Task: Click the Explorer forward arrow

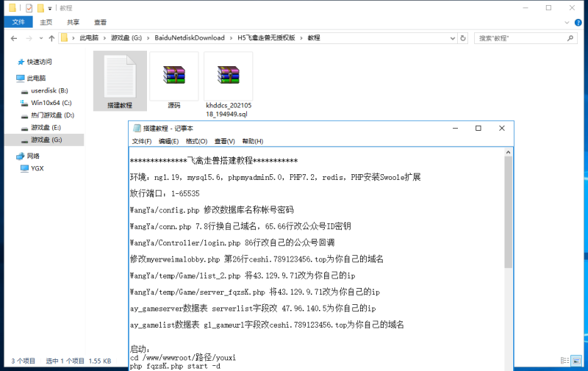Action: [29, 38]
